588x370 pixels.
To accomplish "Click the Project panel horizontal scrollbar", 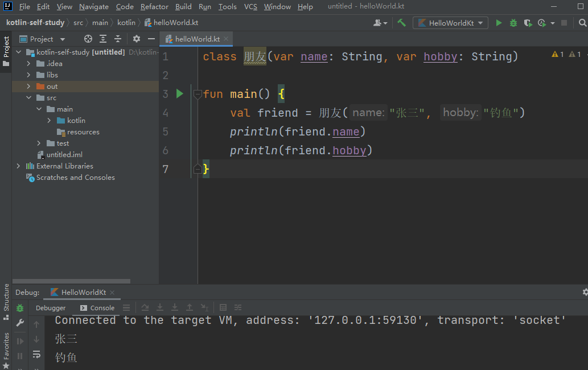I will (x=71, y=281).
